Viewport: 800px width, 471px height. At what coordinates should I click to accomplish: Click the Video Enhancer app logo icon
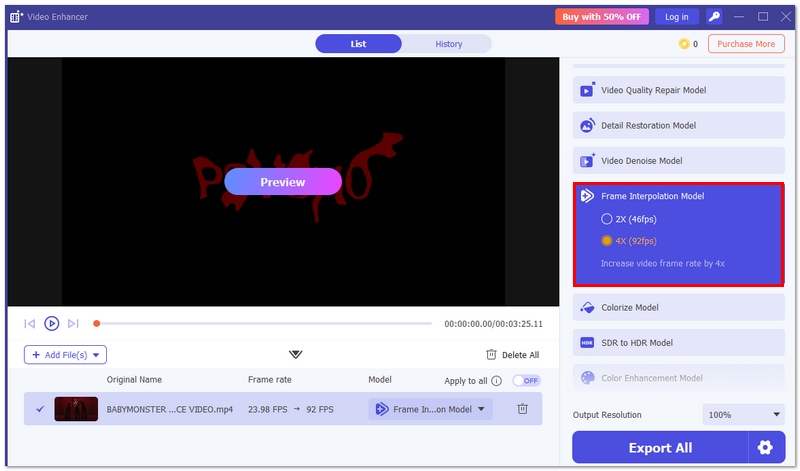point(16,17)
